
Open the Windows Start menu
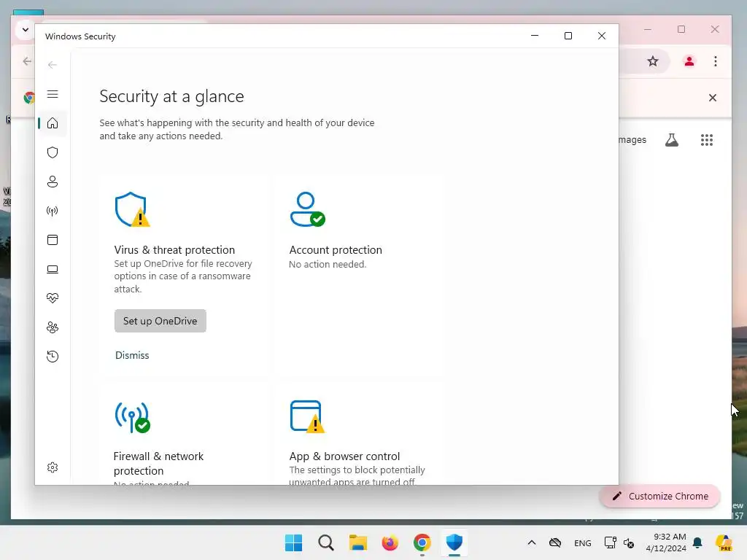pyautogui.click(x=293, y=542)
